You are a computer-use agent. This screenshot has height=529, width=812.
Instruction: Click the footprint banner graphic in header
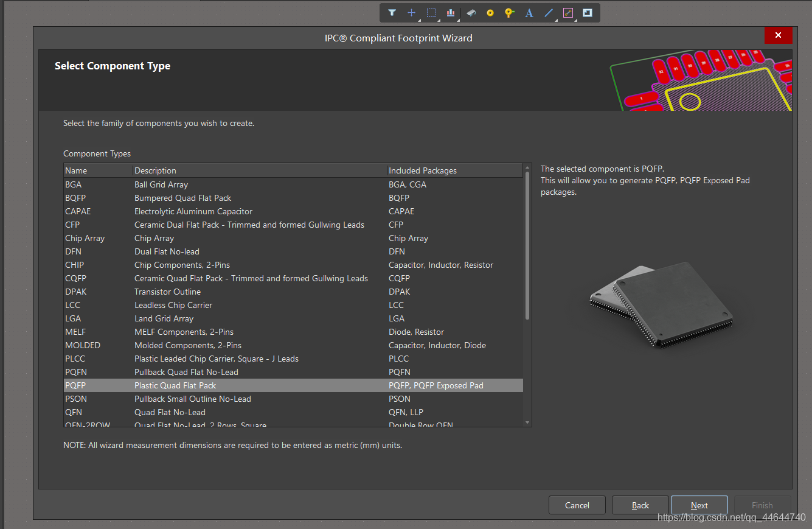[701, 80]
